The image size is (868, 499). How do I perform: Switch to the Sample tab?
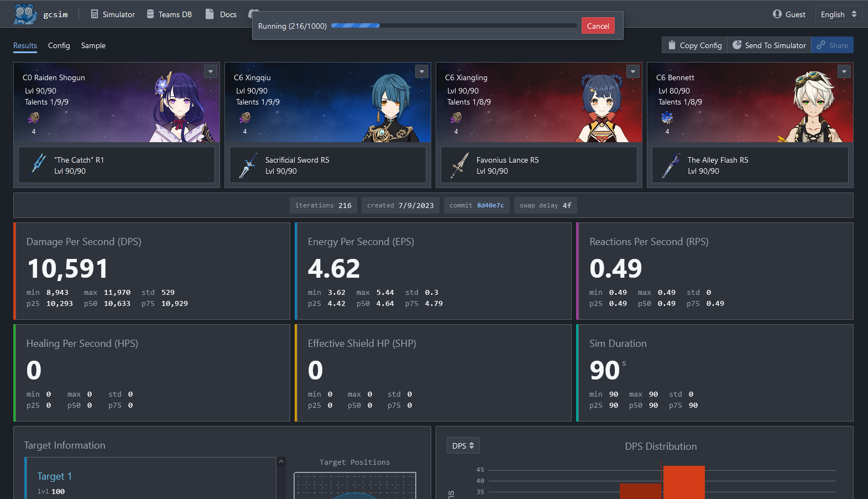[x=93, y=45]
